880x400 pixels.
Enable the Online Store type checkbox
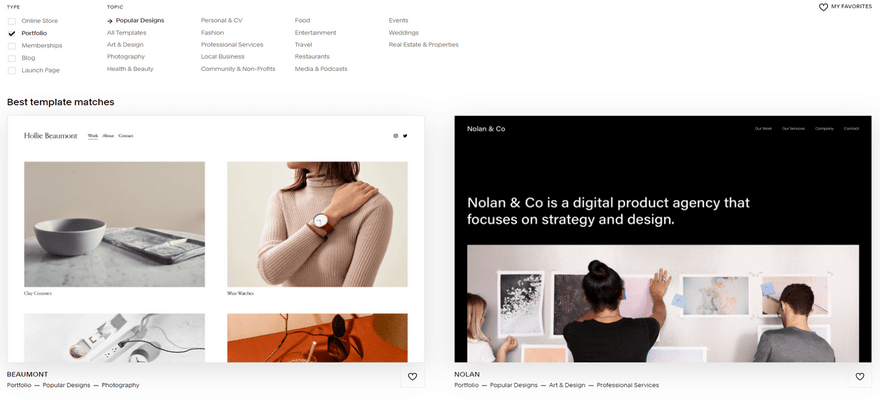tap(12, 21)
